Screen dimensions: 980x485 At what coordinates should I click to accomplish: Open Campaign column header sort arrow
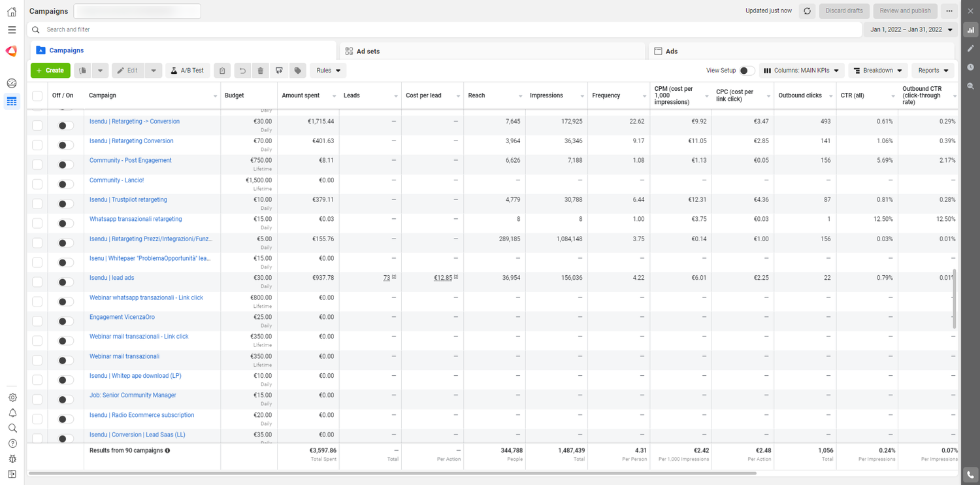click(x=215, y=97)
